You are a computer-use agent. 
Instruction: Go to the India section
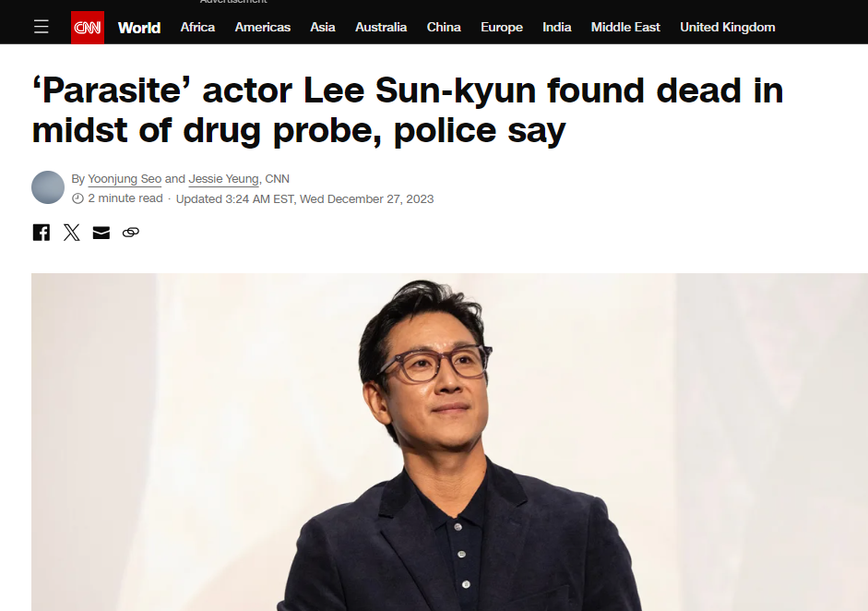557,27
